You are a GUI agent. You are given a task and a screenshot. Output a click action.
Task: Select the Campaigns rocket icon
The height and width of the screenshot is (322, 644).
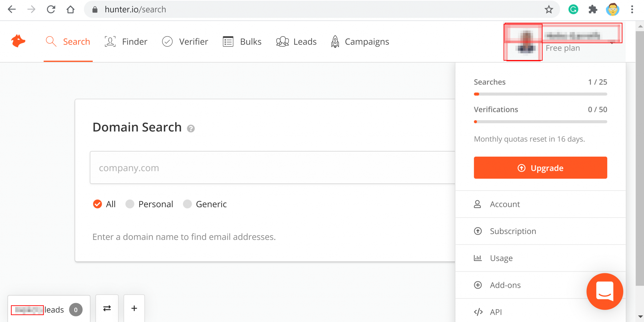point(335,42)
